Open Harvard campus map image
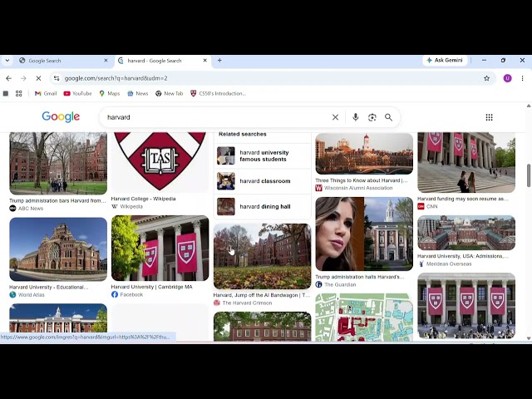 tap(364, 318)
